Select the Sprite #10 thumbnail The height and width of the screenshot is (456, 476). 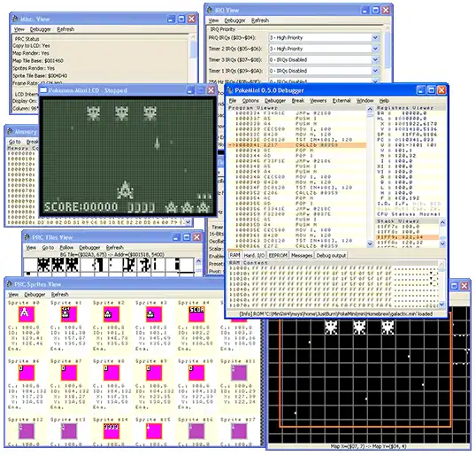point(196,373)
